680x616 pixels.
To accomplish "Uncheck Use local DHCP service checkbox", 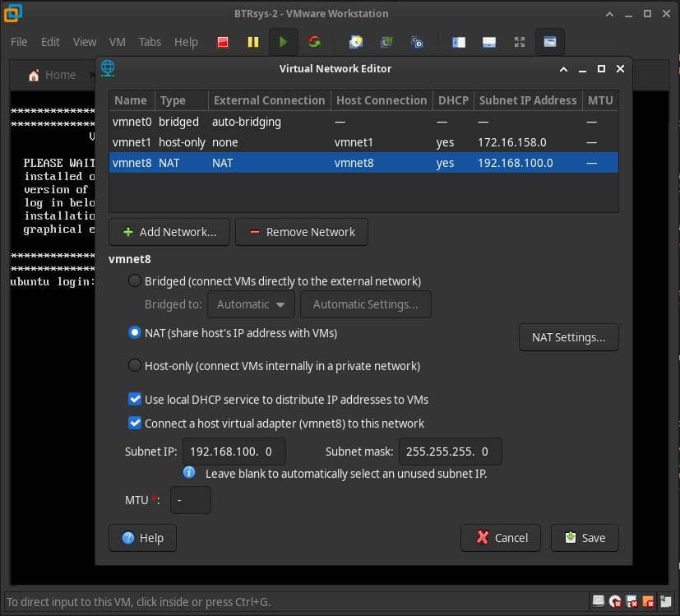I will (136, 400).
